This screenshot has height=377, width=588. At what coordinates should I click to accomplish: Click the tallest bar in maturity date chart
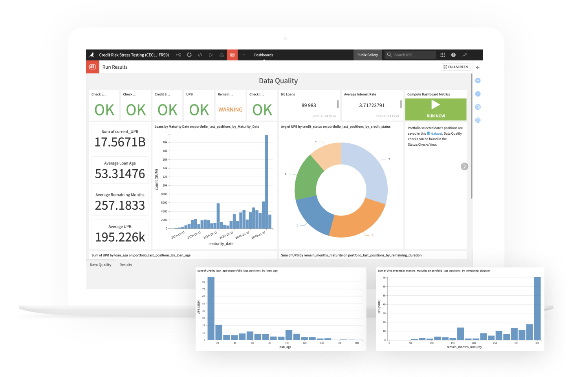pos(267,182)
